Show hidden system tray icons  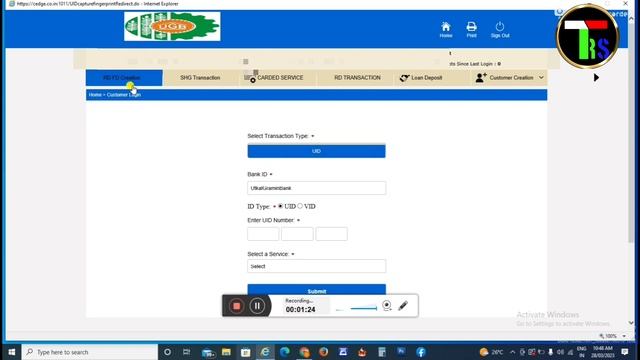click(513, 352)
